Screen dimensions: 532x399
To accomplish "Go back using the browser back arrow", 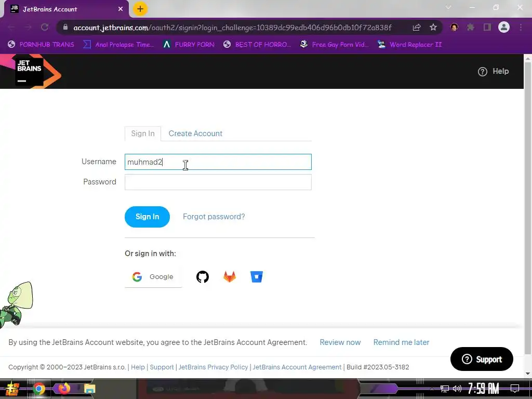I will coord(11,28).
